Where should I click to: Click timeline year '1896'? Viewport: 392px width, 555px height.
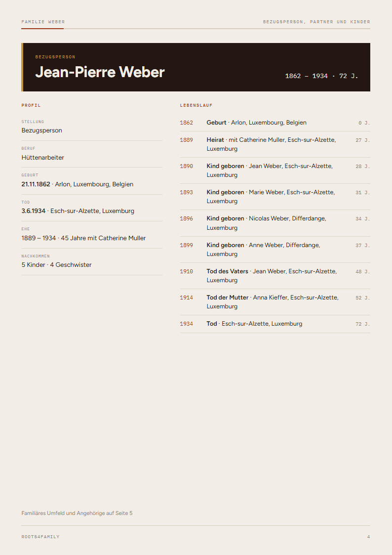pyautogui.click(x=186, y=219)
